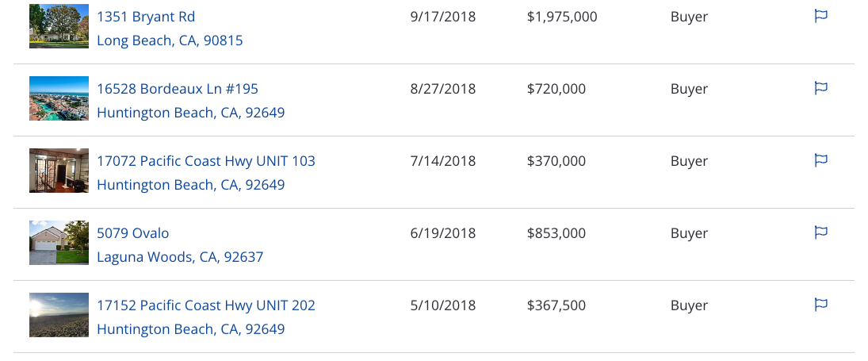Open Long Beach, CA, 90815 link
The height and width of the screenshot is (361, 868).
tap(170, 40)
